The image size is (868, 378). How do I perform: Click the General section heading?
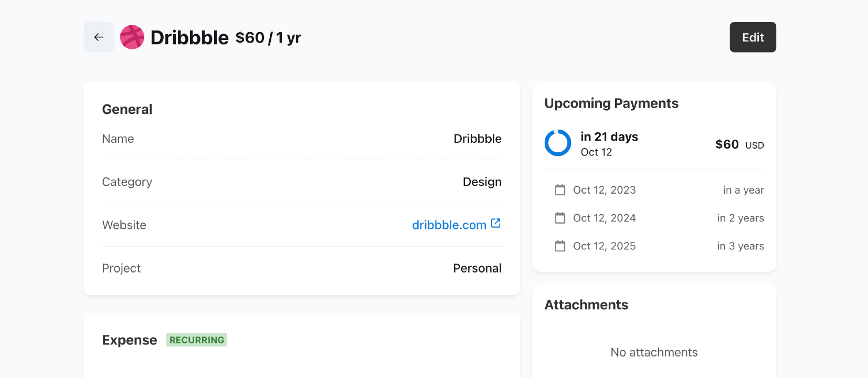[127, 109]
